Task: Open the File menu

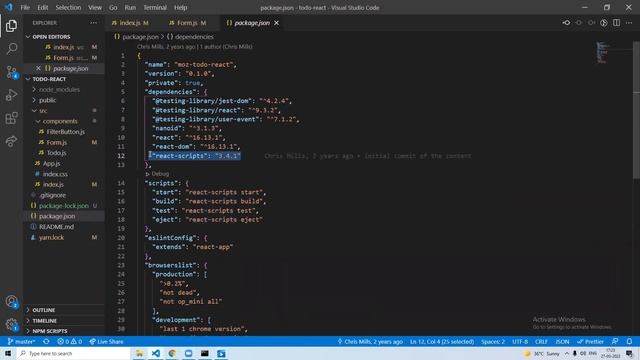Action: pos(25,7)
